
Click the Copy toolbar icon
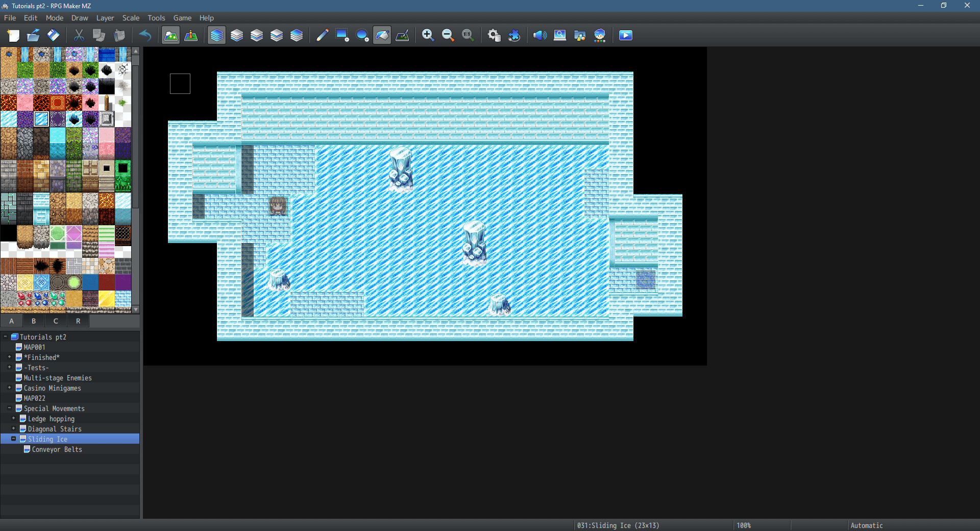(99, 35)
